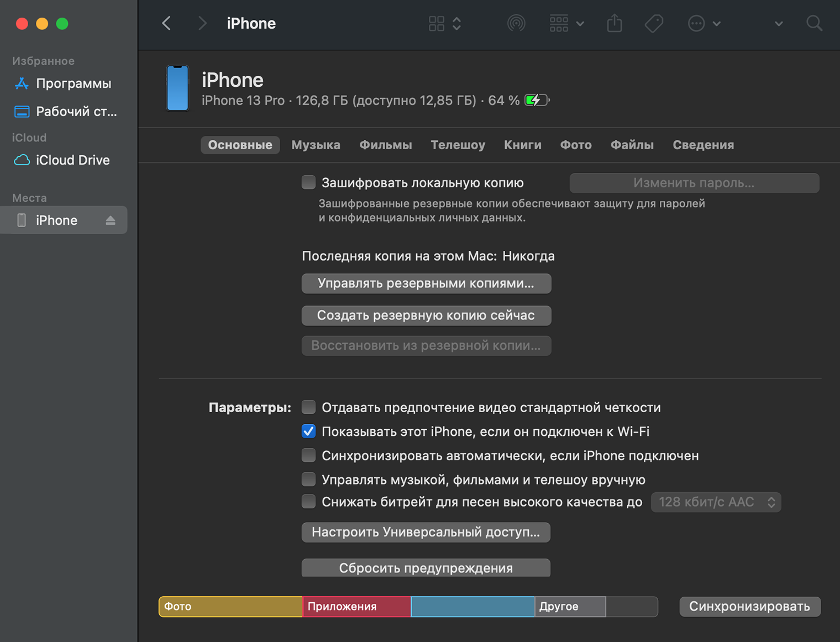This screenshot has height=642, width=840.
Task: Switch to the Файлы tab
Action: (x=632, y=145)
